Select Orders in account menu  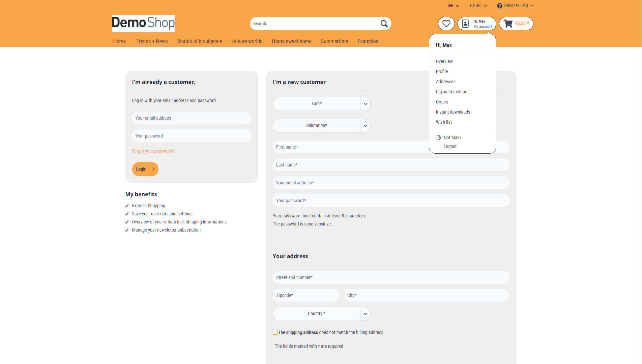pos(442,102)
